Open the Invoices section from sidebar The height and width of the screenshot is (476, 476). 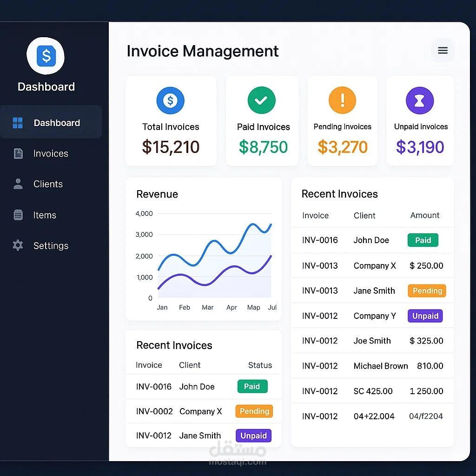tap(51, 153)
